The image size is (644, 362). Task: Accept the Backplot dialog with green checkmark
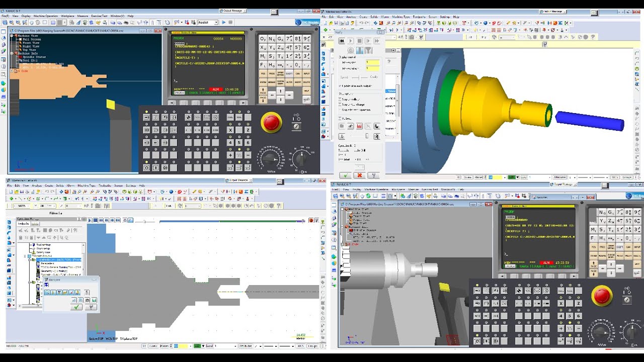(x=76, y=307)
